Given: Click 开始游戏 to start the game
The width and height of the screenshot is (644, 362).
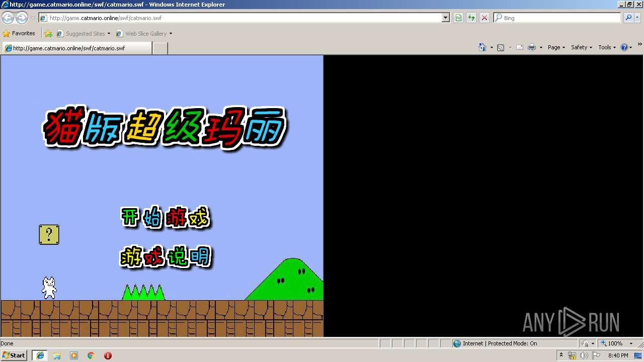Looking at the screenshot, I should point(165,218).
